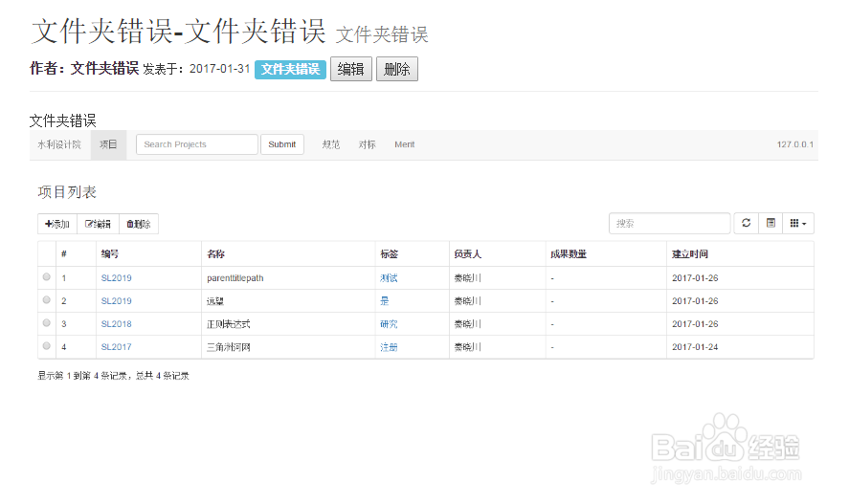The image size is (849, 504).
Task: Toggle the table card view icon
Action: (x=771, y=224)
